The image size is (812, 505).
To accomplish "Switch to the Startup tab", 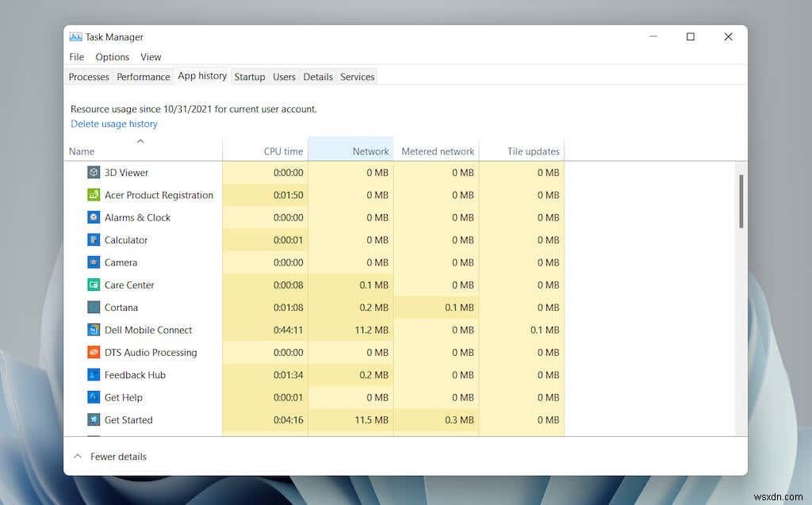I will coord(249,77).
